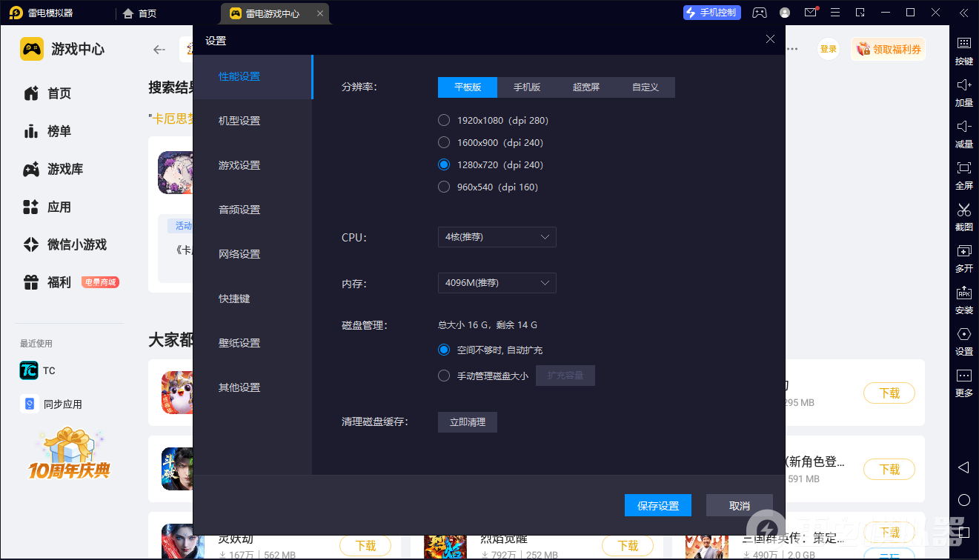This screenshot has height=560, width=979.
Task: Click the 取消 button
Action: 740,505
